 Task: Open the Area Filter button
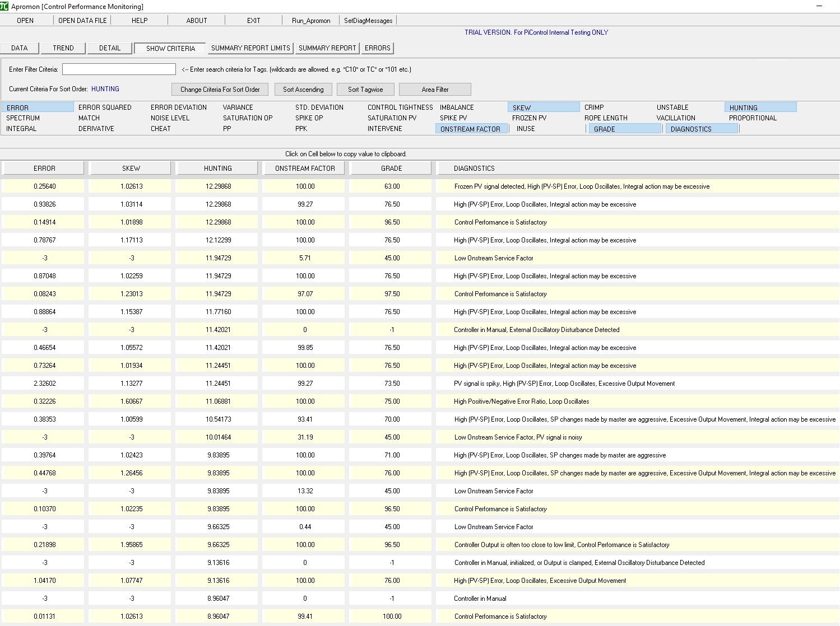tap(435, 90)
